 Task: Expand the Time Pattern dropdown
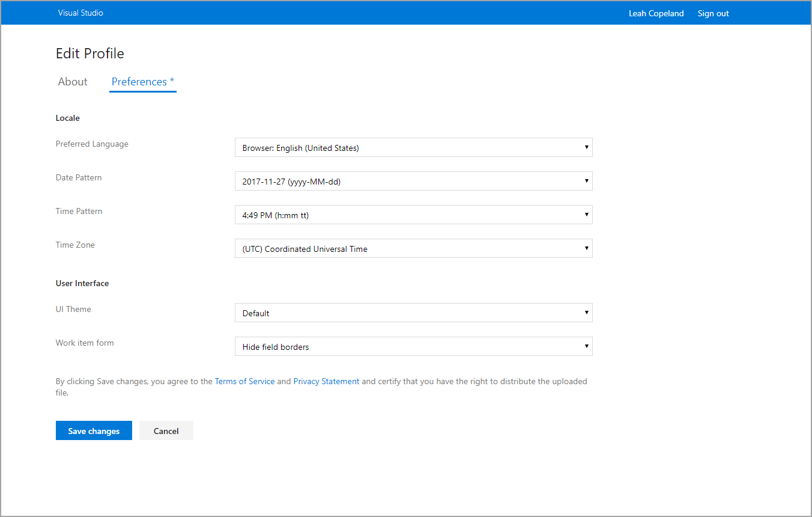413,215
